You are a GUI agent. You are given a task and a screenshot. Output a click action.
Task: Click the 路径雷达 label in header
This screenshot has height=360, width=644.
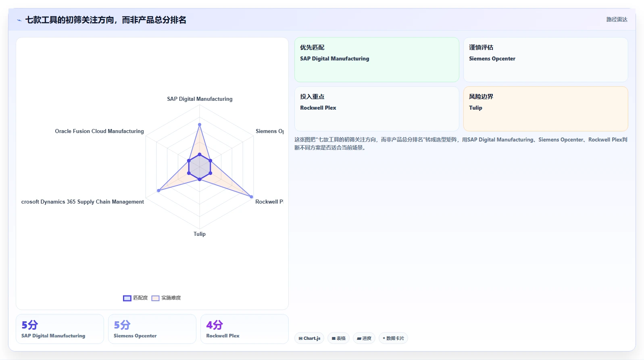coord(617,19)
